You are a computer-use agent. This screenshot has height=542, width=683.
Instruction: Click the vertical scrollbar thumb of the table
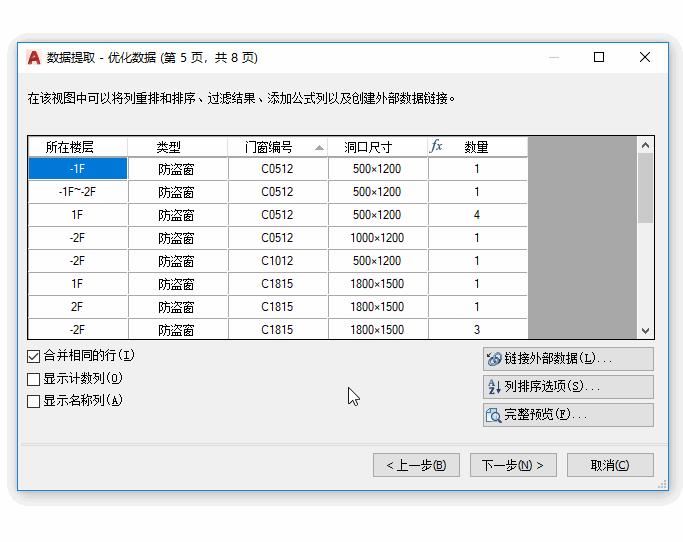(646, 188)
